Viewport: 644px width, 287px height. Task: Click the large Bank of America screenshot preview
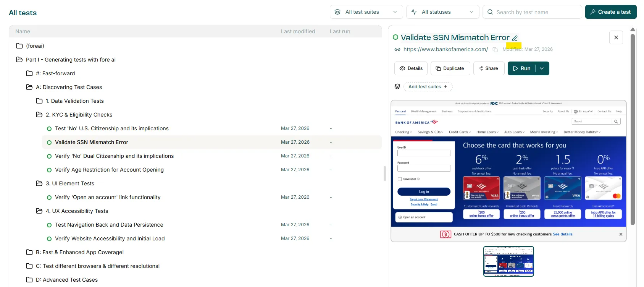click(508, 171)
